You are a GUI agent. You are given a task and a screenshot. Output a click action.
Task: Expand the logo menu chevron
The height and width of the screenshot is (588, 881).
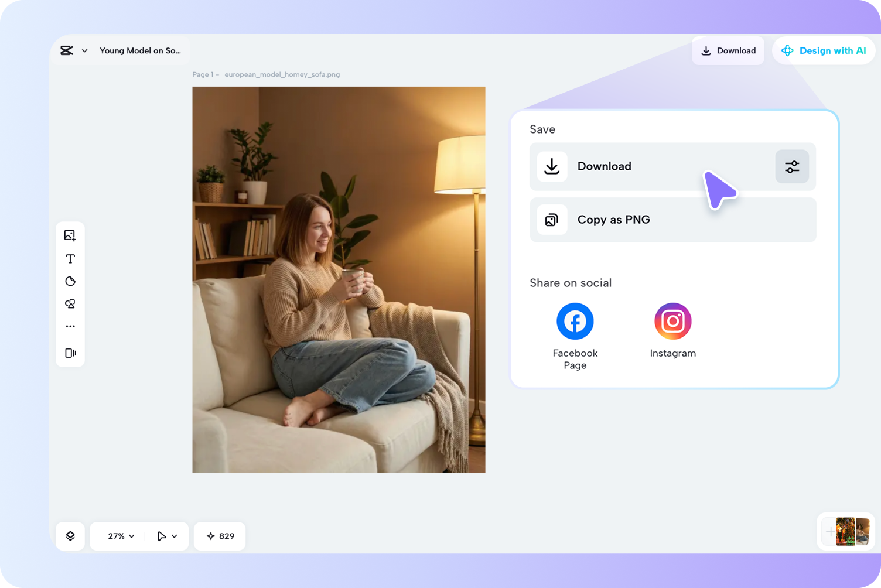pyautogui.click(x=85, y=51)
